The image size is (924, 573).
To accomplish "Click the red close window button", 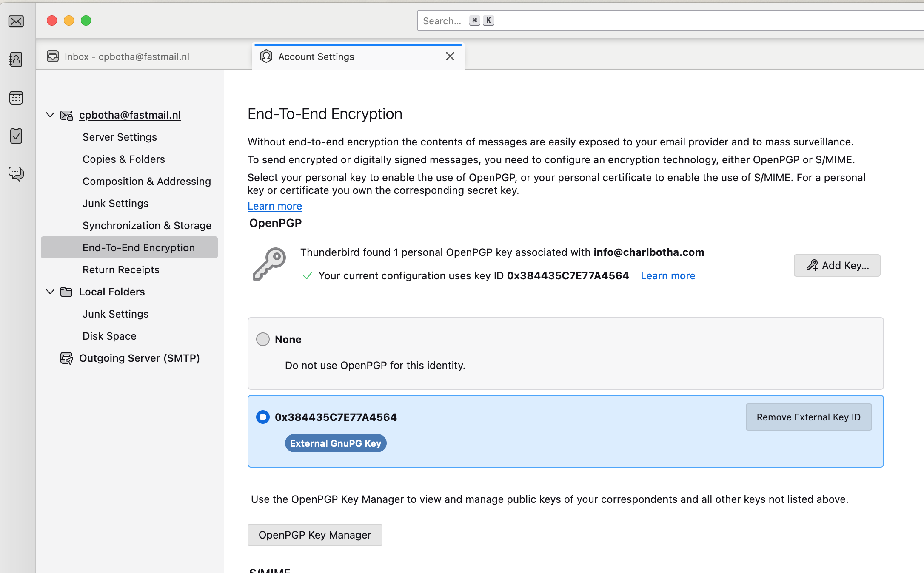I will pyautogui.click(x=52, y=20).
